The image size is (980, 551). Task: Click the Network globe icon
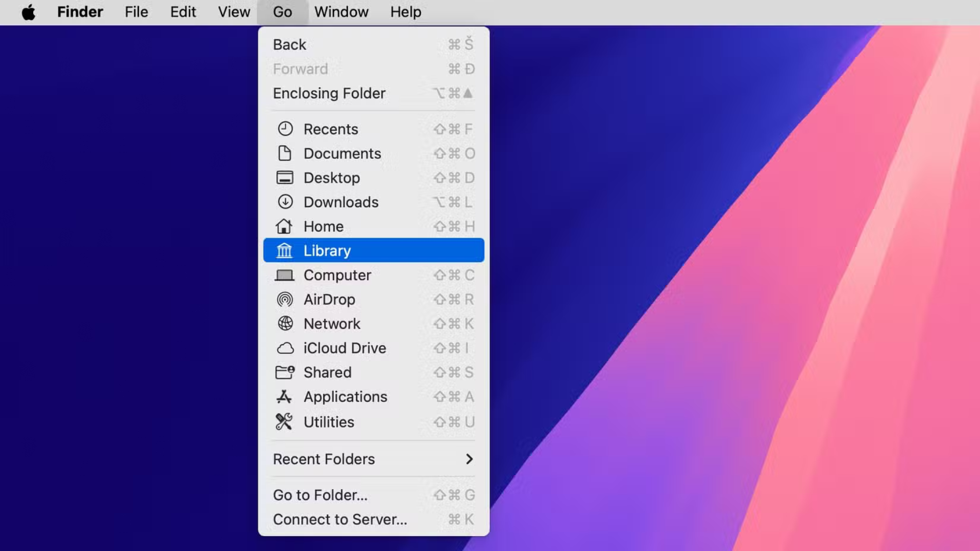click(285, 323)
